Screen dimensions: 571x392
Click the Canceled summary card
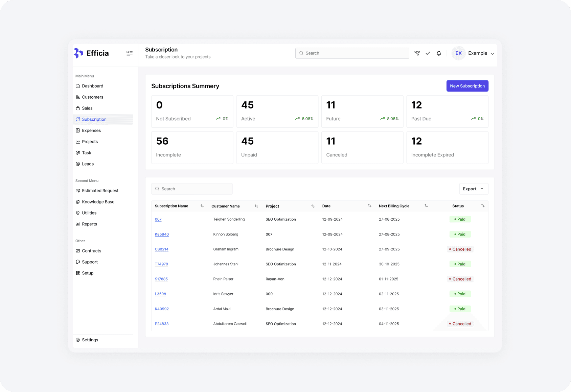pos(362,148)
